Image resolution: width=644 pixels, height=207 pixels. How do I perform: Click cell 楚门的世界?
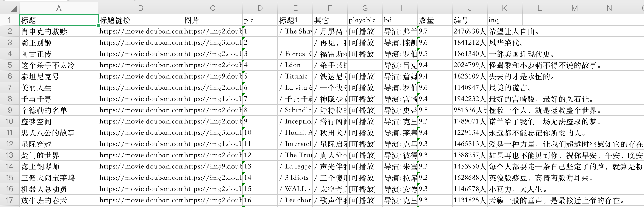coord(59,155)
